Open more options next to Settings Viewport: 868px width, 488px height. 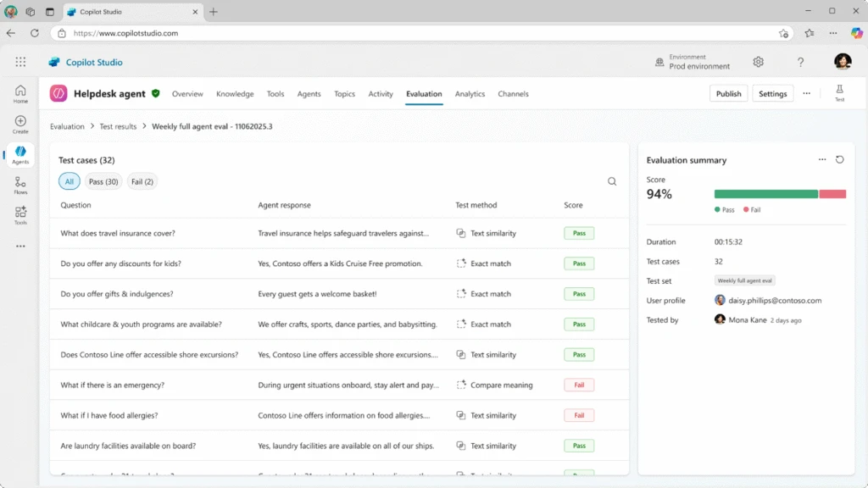pyautogui.click(x=805, y=93)
